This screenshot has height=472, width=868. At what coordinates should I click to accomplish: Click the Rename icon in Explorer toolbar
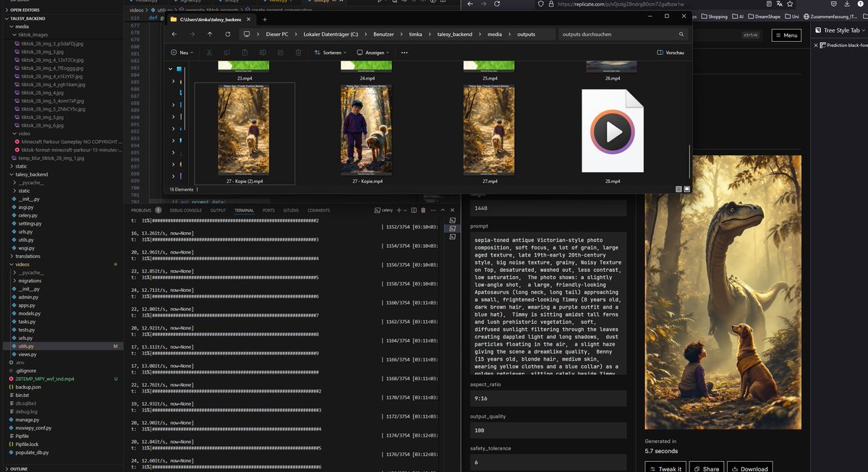pos(263,53)
